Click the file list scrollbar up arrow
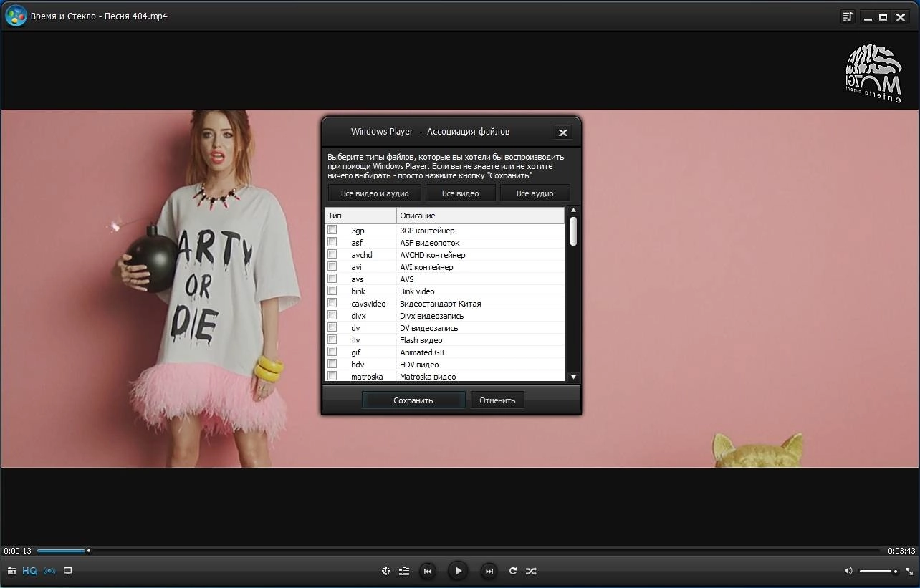The image size is (920, 588). coord(573,211)
